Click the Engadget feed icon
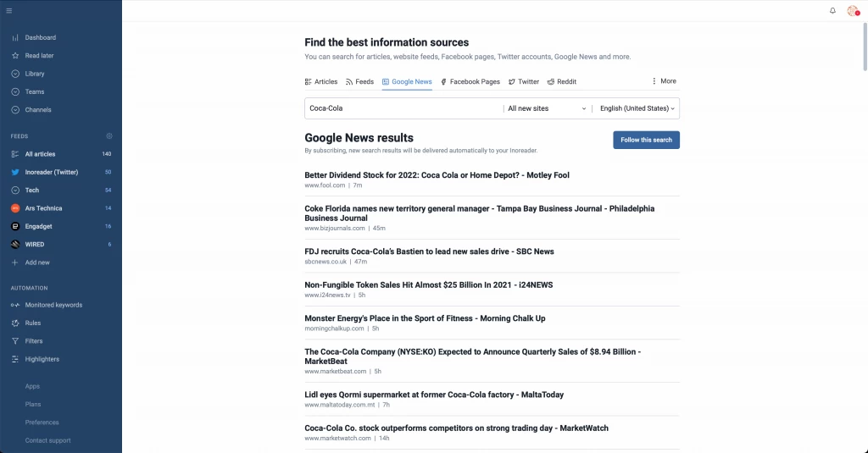868x453 pixels. pos(15,226)
